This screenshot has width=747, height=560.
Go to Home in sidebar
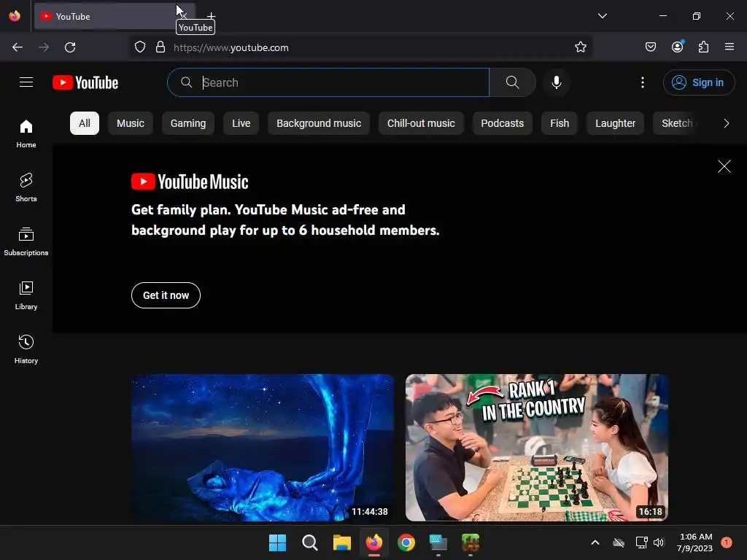pos(26,134)
